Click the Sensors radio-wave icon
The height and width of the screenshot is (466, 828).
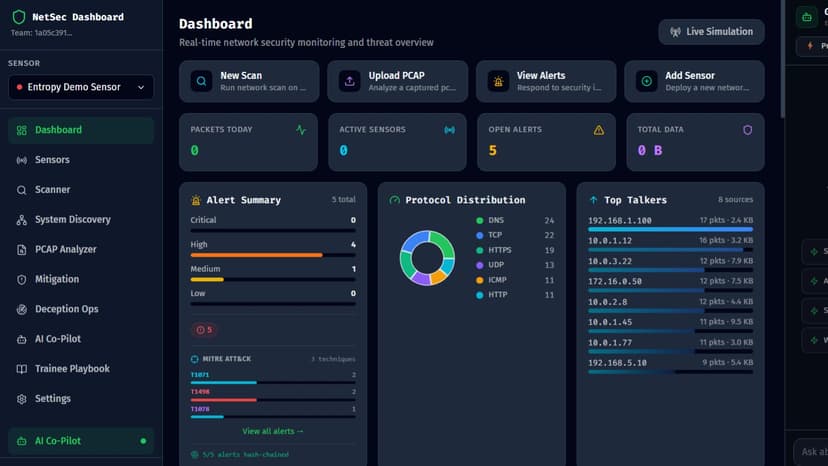[22, 160]
